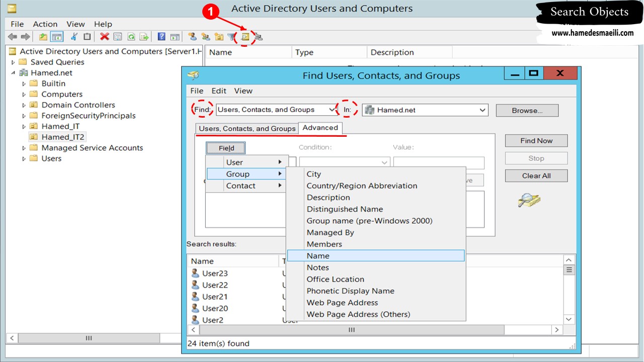Expand the Managed Service Accounts arrow

click(24, 148)
